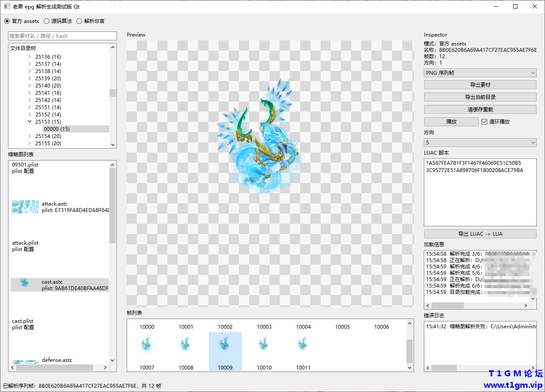Open the PNG 序列帧 export format dropdown
The height and width of the screenshot is (392, 545).
click(480, 73)
